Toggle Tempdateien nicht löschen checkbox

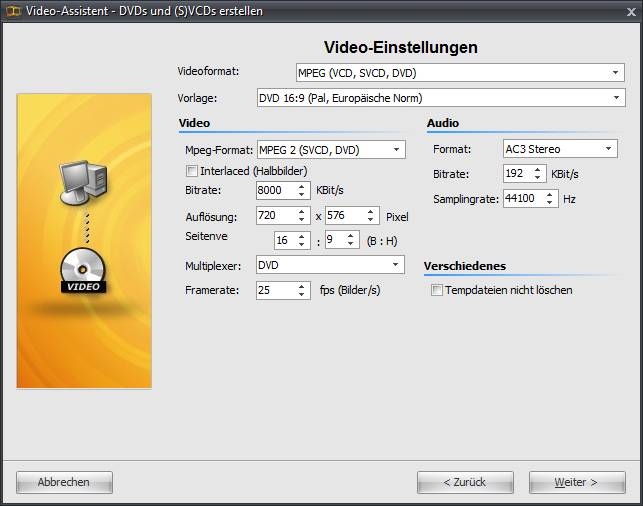pos(436,290)
